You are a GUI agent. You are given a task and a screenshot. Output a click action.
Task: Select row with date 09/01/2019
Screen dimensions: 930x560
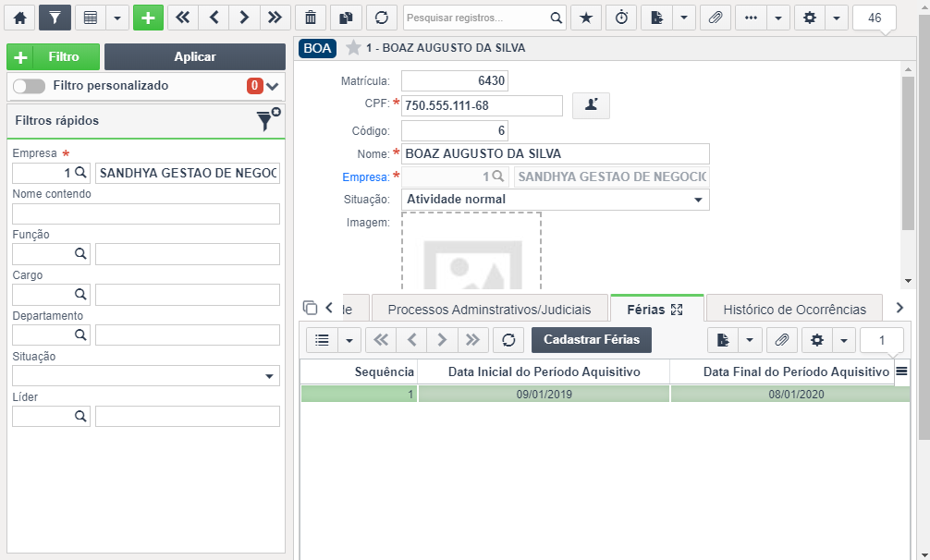pyautogui.click(x=605, y=394)
